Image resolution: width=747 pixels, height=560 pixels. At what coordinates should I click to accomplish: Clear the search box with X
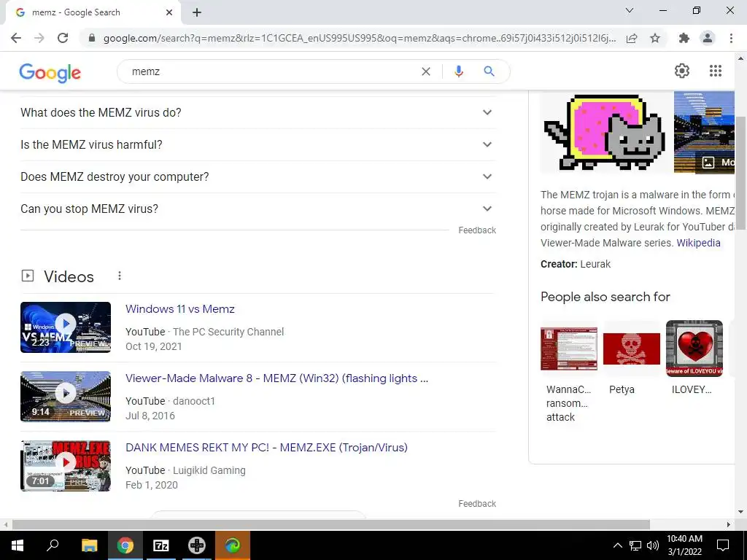[426, 71]
